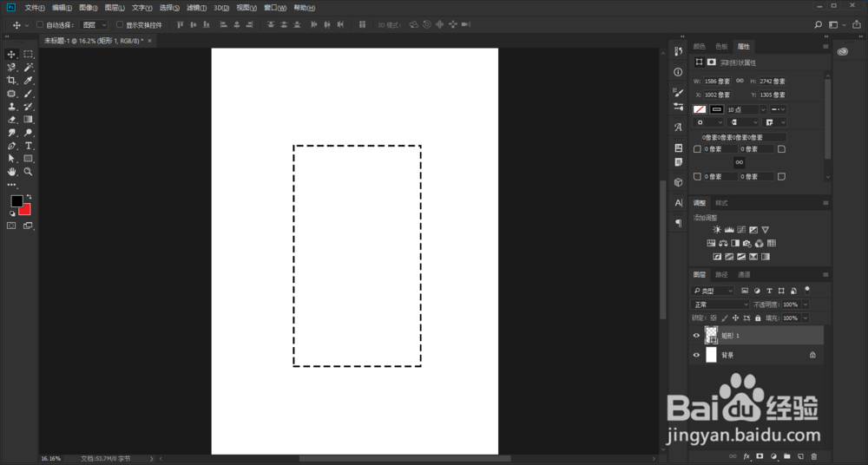Select the Horizontal Type tool
Screen dimensions: 868x465
(x=29, y=146)
